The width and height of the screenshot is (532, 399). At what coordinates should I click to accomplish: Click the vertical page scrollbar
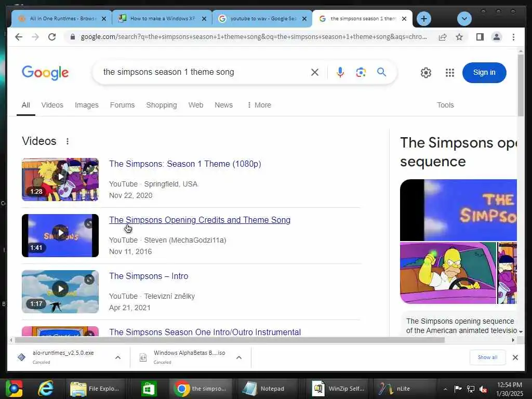click(521, 86)
